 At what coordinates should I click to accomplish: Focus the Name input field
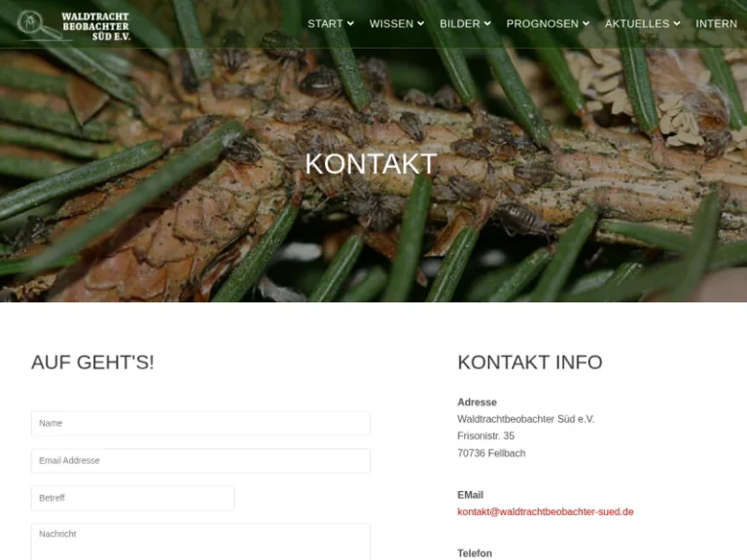(x=200, y=423)
